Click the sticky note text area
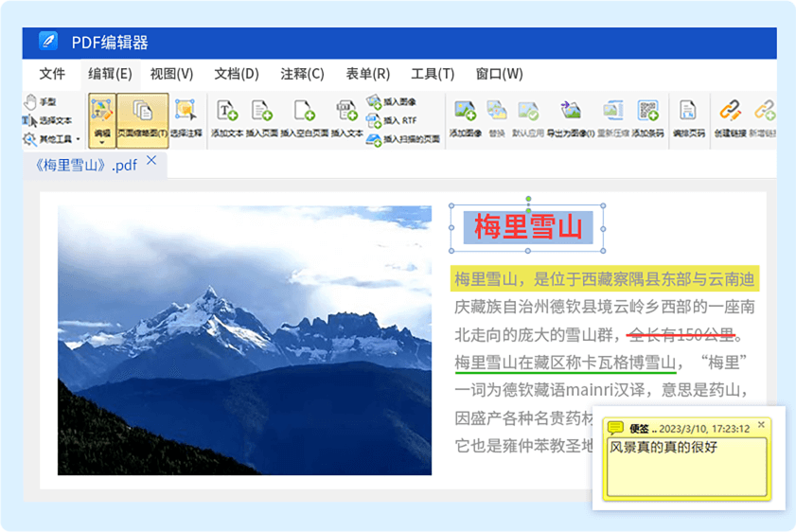 click(x=687, y=467)
